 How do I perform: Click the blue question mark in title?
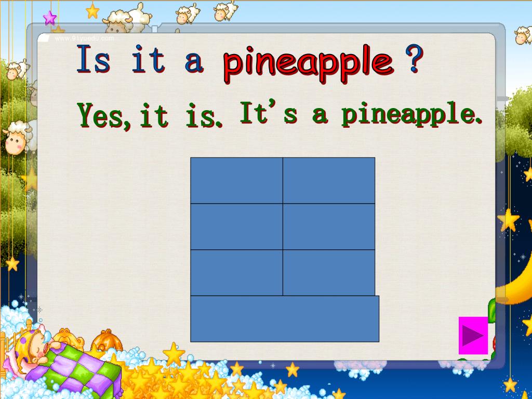tap(415, 58)
